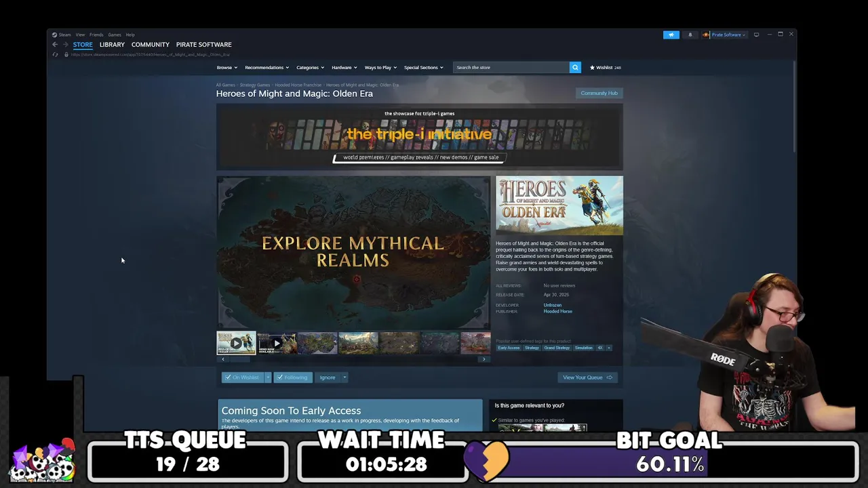
Task: Open the Pirate Software account dropdown
Action: tap(724, 35)
